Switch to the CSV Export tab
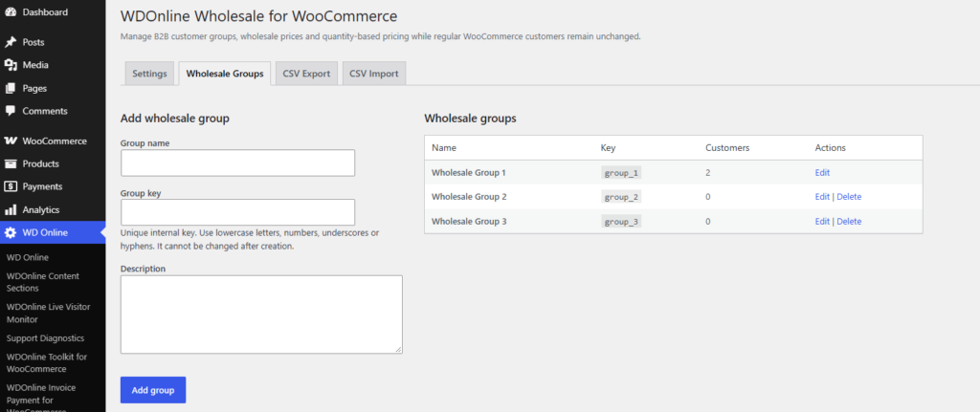Image resolution: width=980 pixels, height=412 pixels. (x=306, y=74)
